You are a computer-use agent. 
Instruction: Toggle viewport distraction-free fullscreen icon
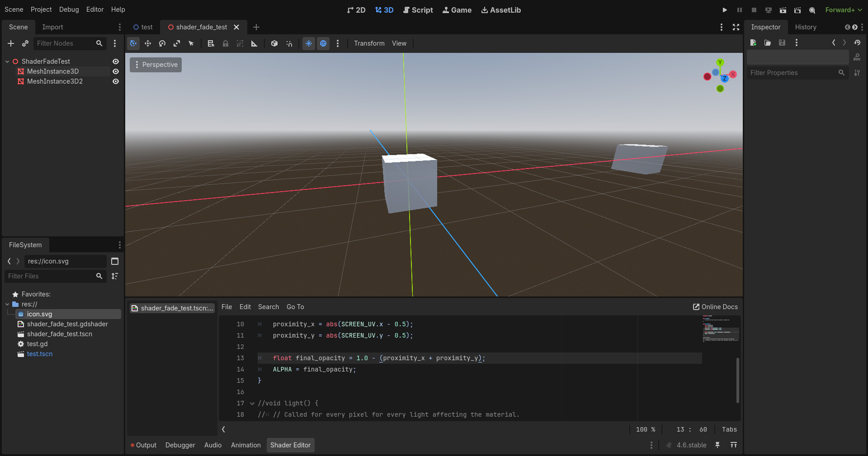(736, 27)
